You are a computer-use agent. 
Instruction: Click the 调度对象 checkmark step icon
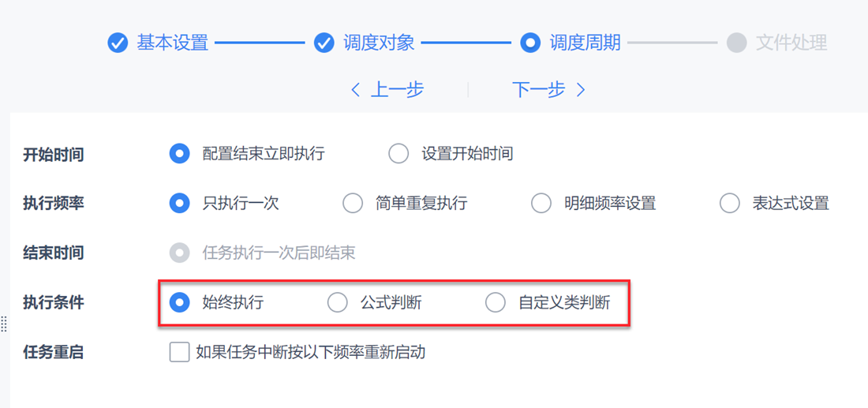[324, 43]
